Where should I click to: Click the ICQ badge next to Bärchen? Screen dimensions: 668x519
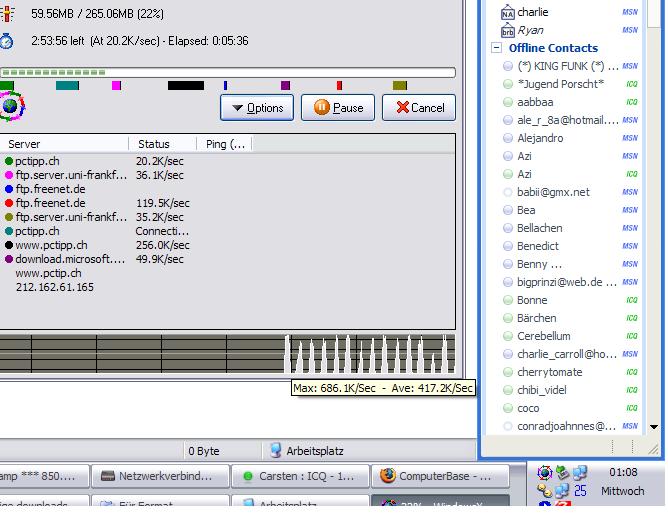coord(632,318)
